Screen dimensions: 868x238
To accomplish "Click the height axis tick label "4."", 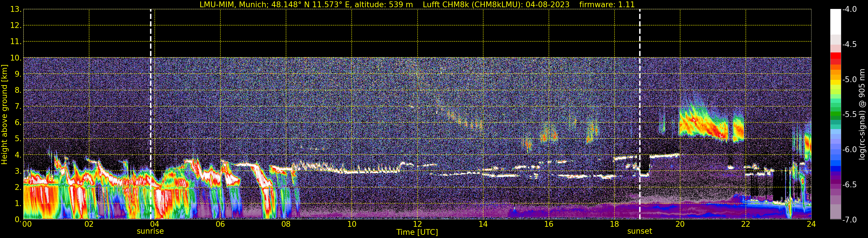I will [18, 155].
